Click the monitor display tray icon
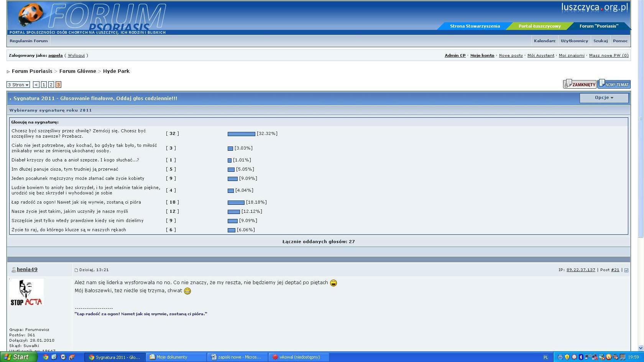The width and height of the screenshot is (644, 362). [623, 357]
